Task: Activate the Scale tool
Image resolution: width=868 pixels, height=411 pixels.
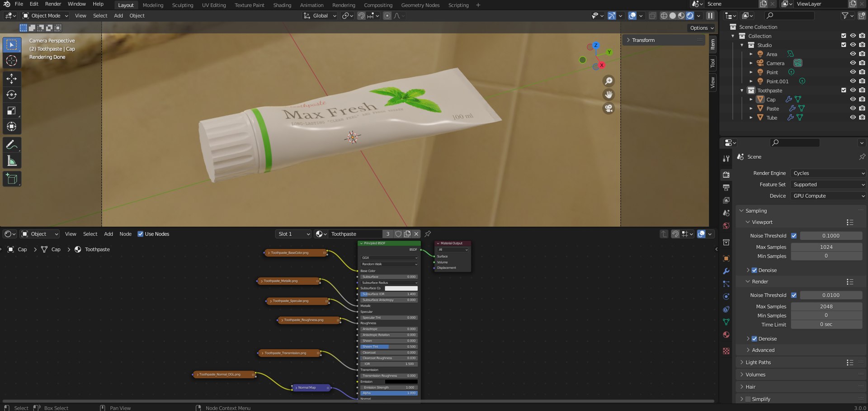Action: pos(12,111)
